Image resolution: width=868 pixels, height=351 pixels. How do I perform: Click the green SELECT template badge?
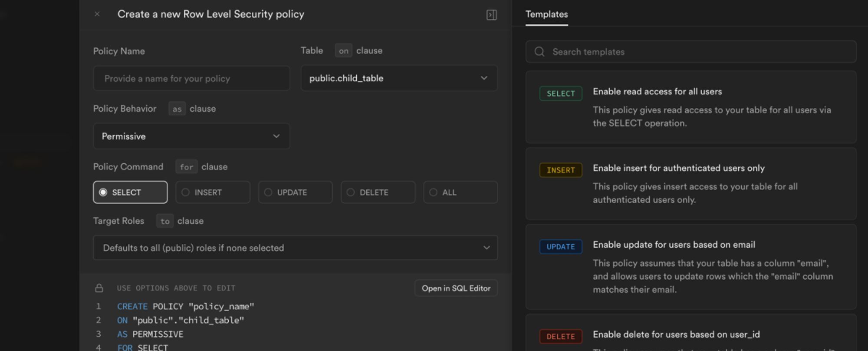[x=560, y=93]
